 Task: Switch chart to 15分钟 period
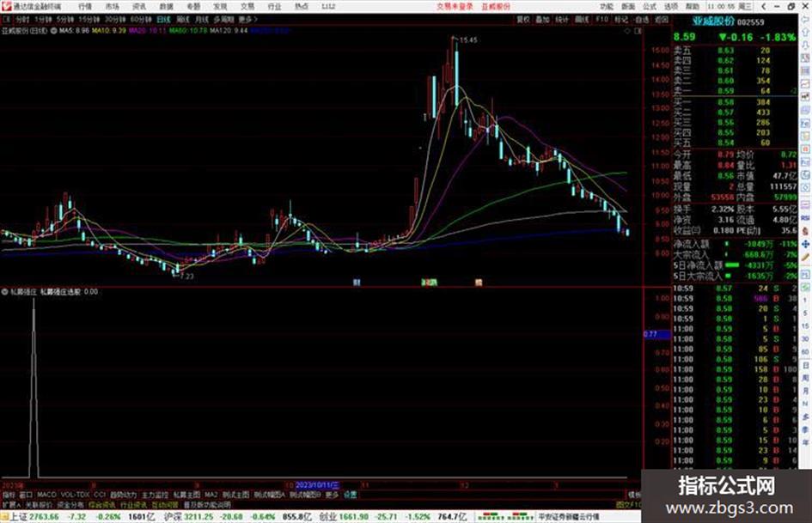(x=89, y=19)
